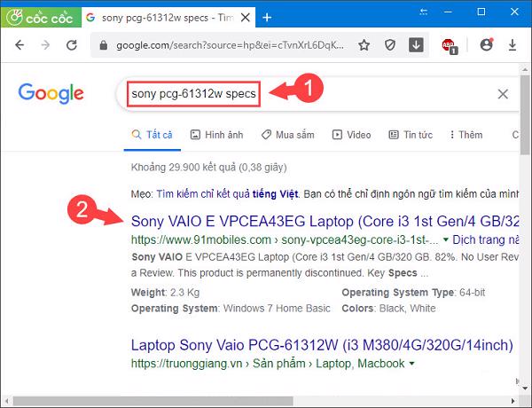Open the Thêm more menu
The width and height of the screenshot is (532, 408).
[466, 135]
